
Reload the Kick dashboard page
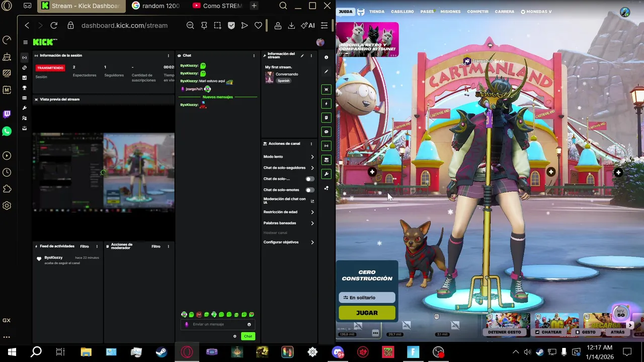click(x=54, y=25)
